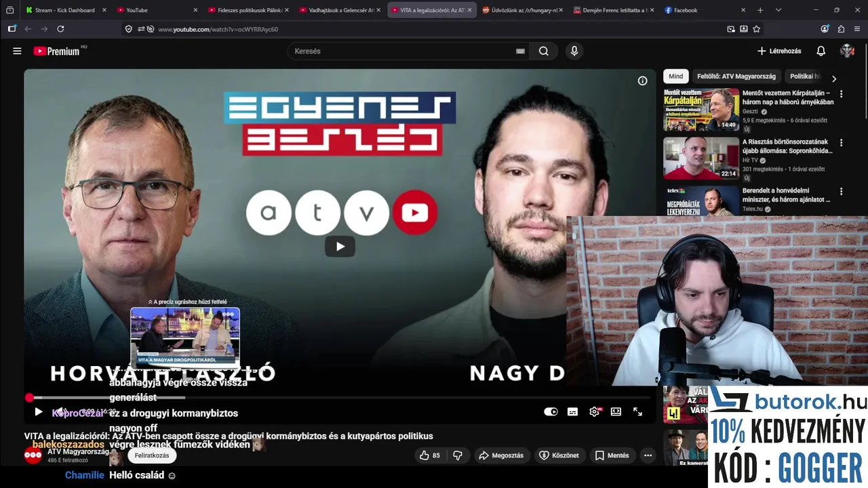Image resolution: width=868 pixels, height=488 pixels.
Task: Bookmark this page with the star icon
Action: (x=756, y=29)
